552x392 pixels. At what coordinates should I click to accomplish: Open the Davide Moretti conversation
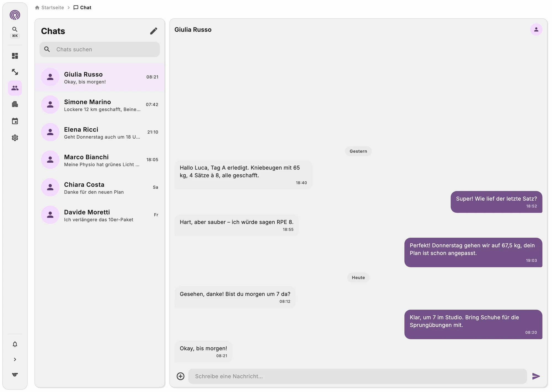(100, 215)
